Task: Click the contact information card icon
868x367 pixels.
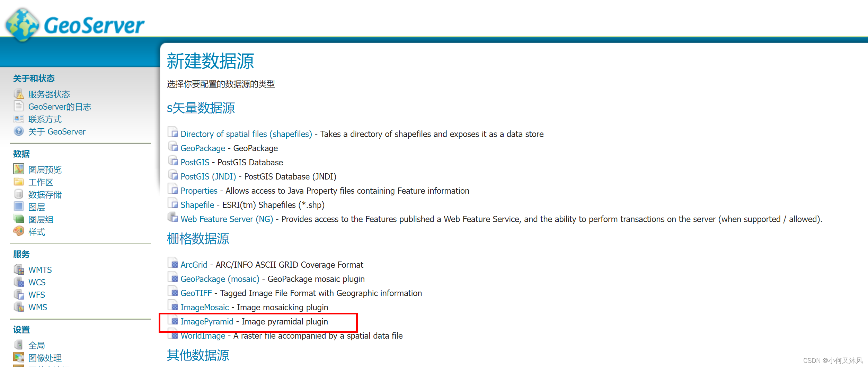Action: 19,119
